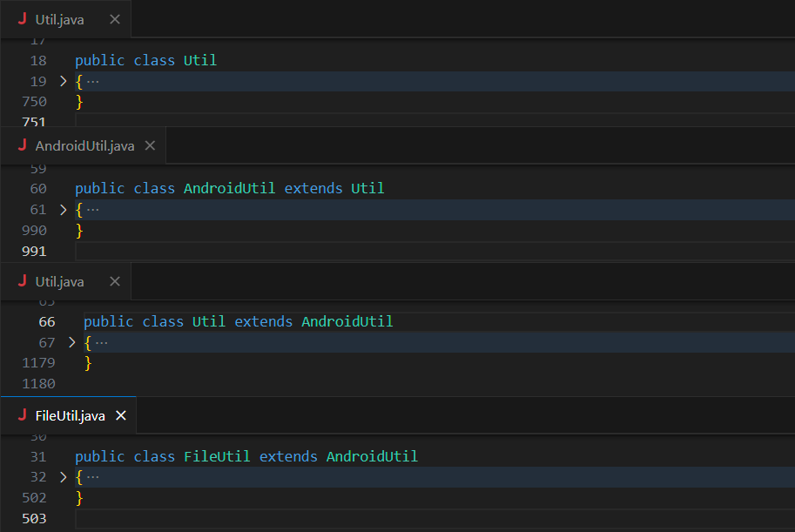Unfold the FileUtil class body at line 32
Screen dimensions: 795x532
point(63,476)
